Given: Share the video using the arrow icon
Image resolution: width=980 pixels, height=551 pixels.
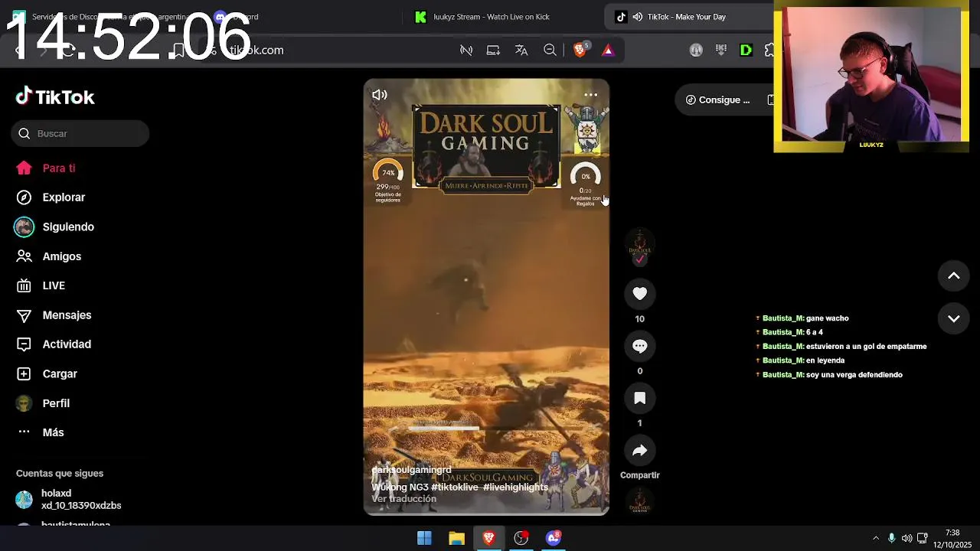Looking at the screenshot, I should pyautogui.click(x=640, y=450).
